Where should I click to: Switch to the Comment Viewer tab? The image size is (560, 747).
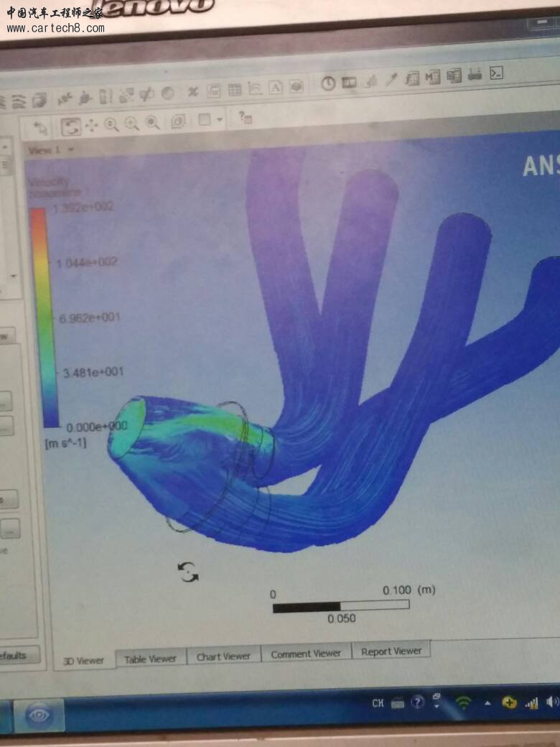pos(306,654)
